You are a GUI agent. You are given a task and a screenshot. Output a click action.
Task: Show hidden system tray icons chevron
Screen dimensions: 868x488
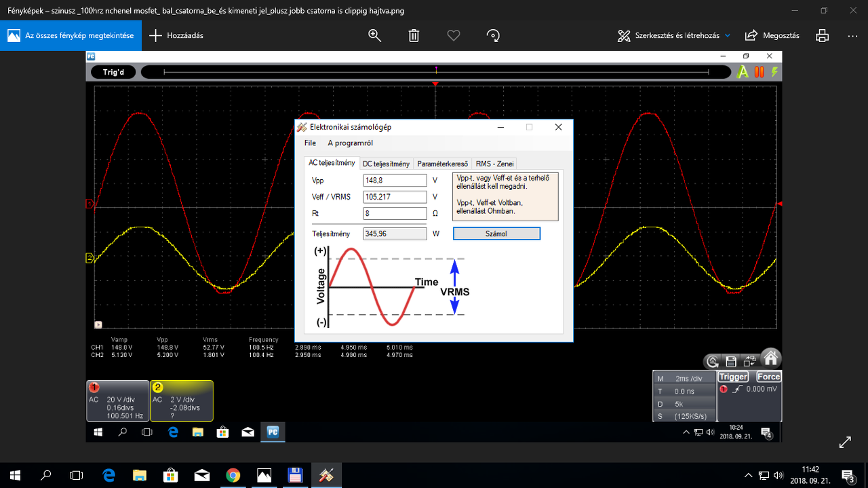click(x=748, y=475)
